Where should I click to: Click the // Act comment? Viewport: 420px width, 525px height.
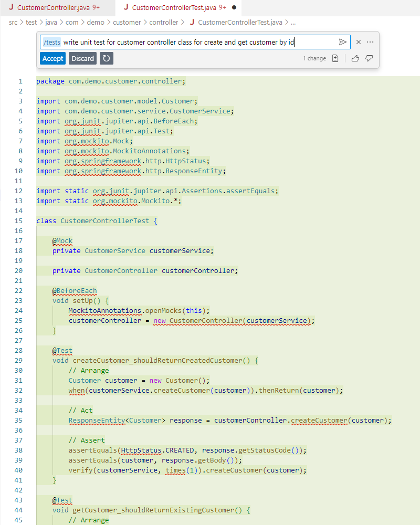pos(80,411)
